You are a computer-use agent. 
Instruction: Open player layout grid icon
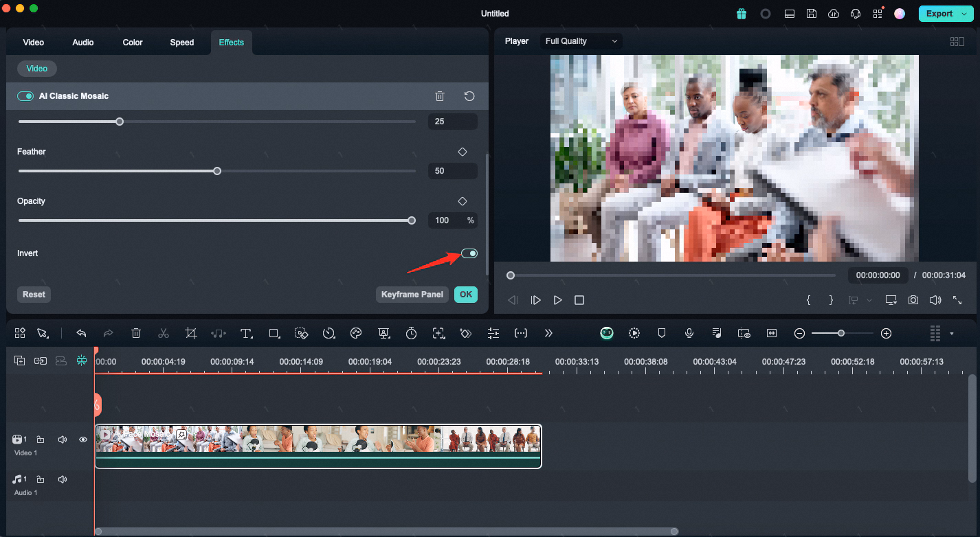click(x=957, y=41)
